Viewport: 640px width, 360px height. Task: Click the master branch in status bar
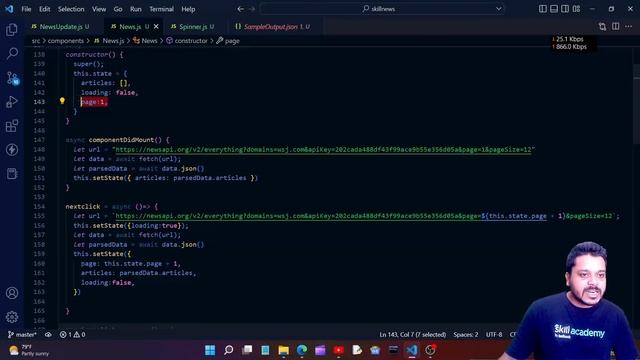click(x=22, y=335)
